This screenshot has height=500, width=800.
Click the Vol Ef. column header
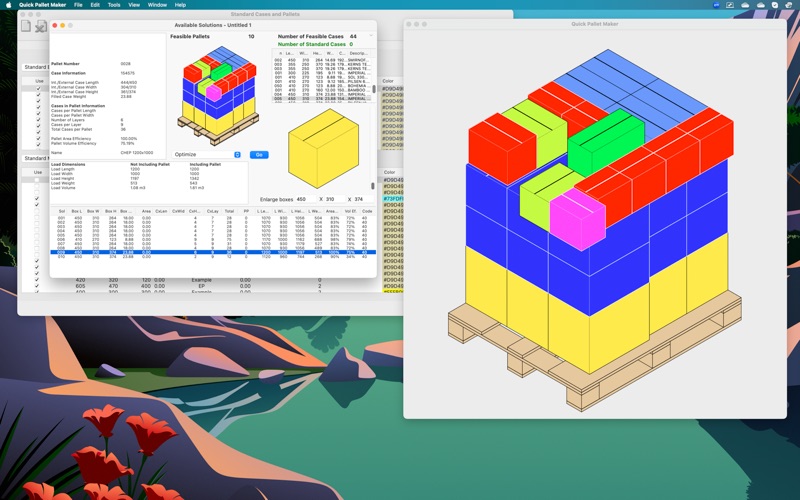click(351, 211)
